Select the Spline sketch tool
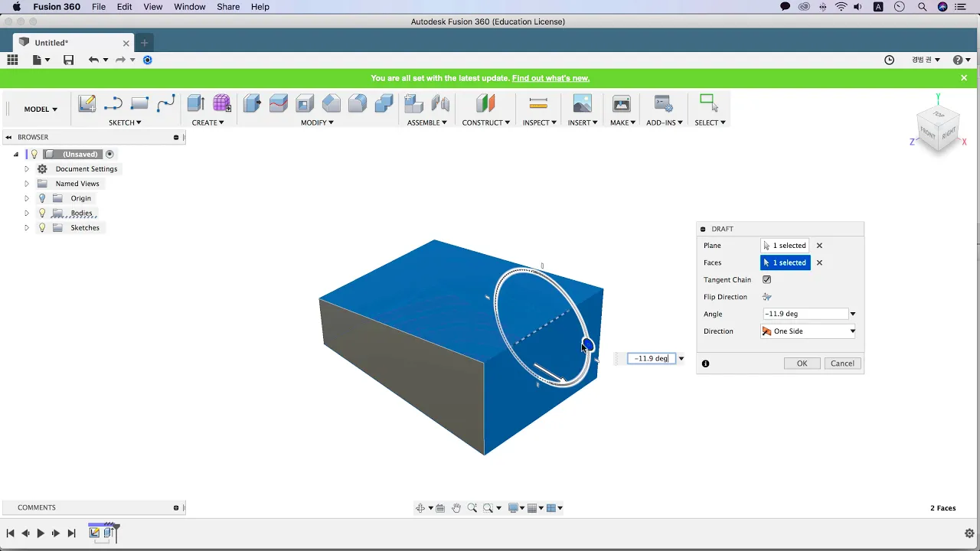 click(165, 103)
